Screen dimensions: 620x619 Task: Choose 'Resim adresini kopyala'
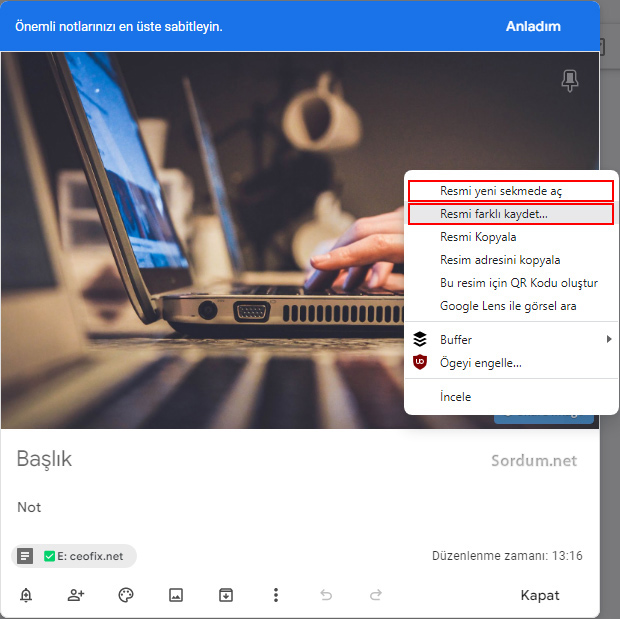pyautogui.click(x=511, y=260)
